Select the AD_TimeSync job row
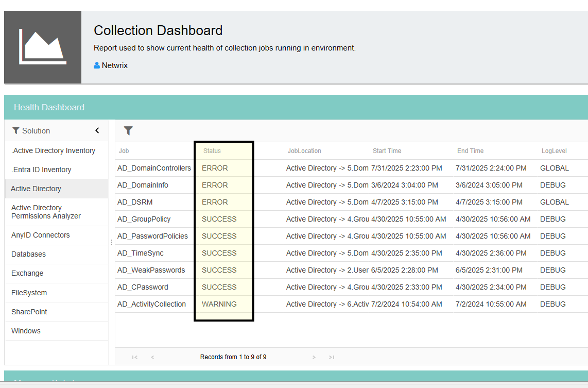Screen dimensions: 588x388 (x=351, y=253)
